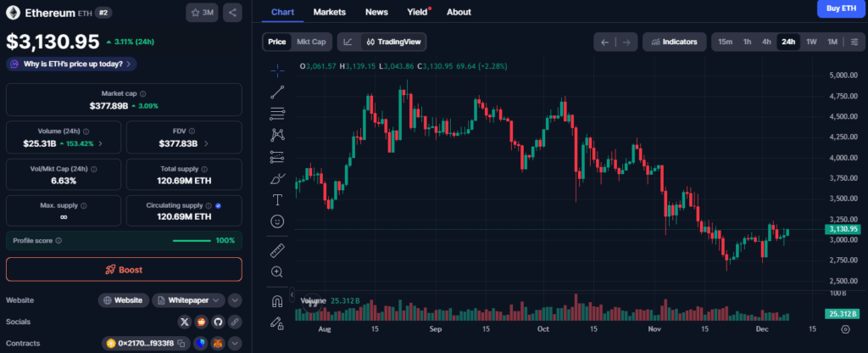Open the News tab
This screenshot has height=353, width=868.
tap(376, 12)
